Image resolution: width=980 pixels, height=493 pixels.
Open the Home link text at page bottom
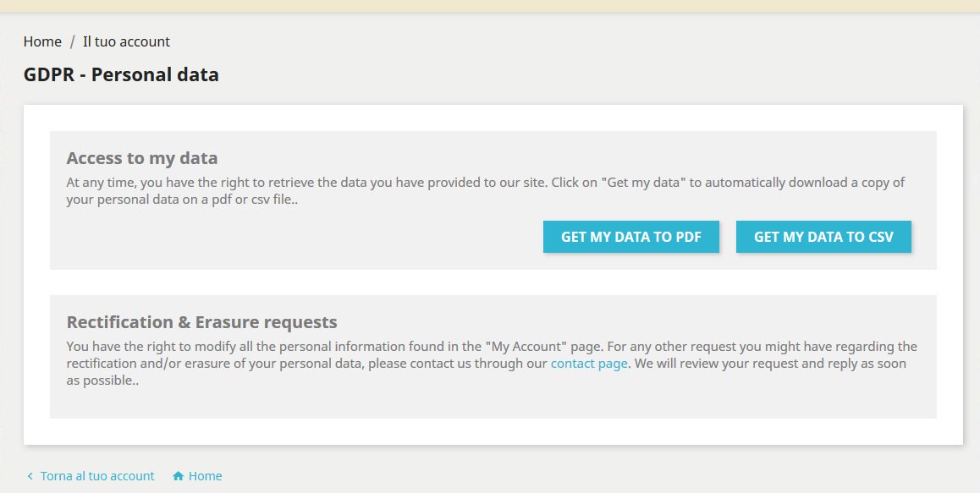(x=205, y=476)
